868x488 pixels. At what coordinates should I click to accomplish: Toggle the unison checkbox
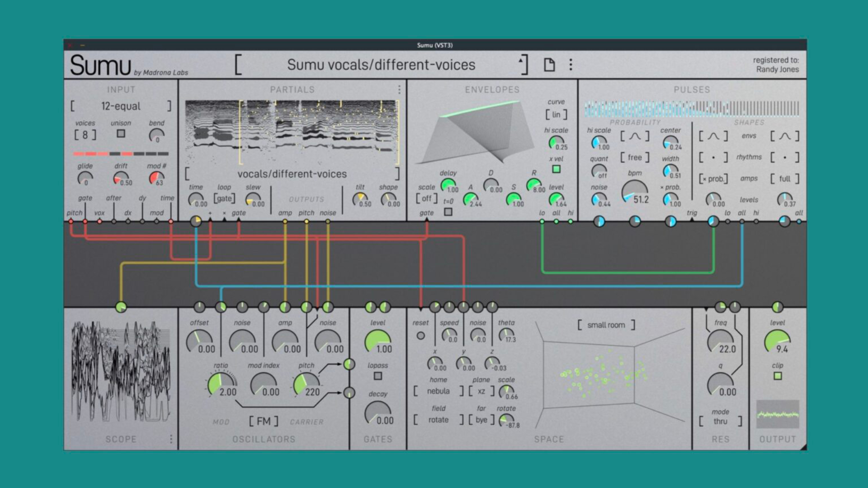121,134
